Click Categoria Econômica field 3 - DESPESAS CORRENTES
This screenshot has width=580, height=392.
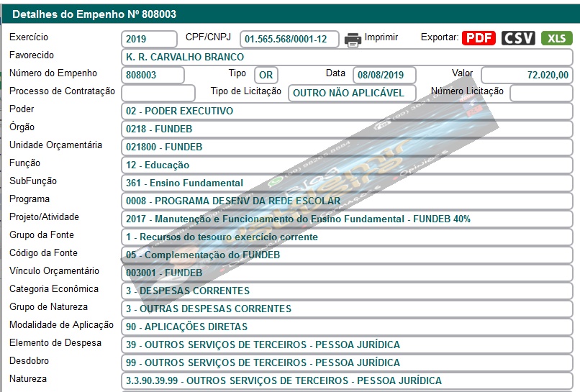(347, 291)
